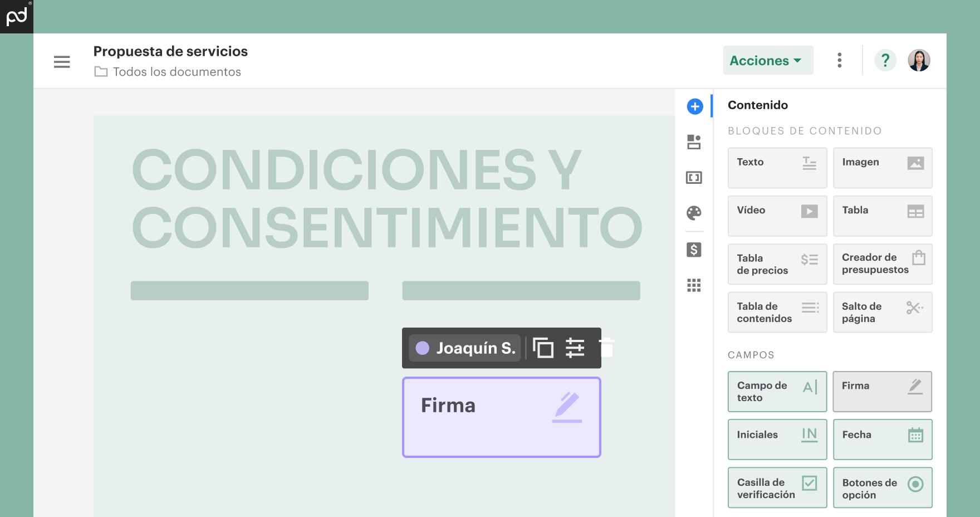Add a Tabla de precios block
Viewport: 980px width, 517px height.
click(777, 264)
